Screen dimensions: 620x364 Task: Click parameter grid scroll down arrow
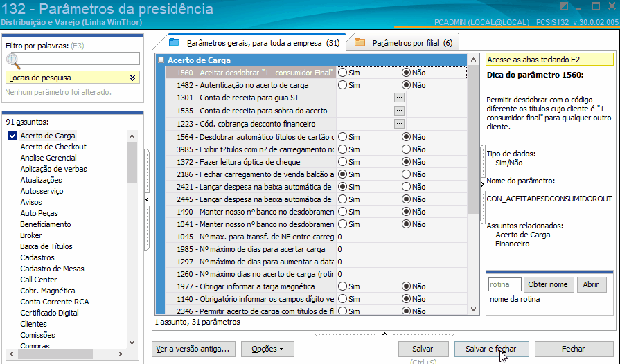[473, 309]
